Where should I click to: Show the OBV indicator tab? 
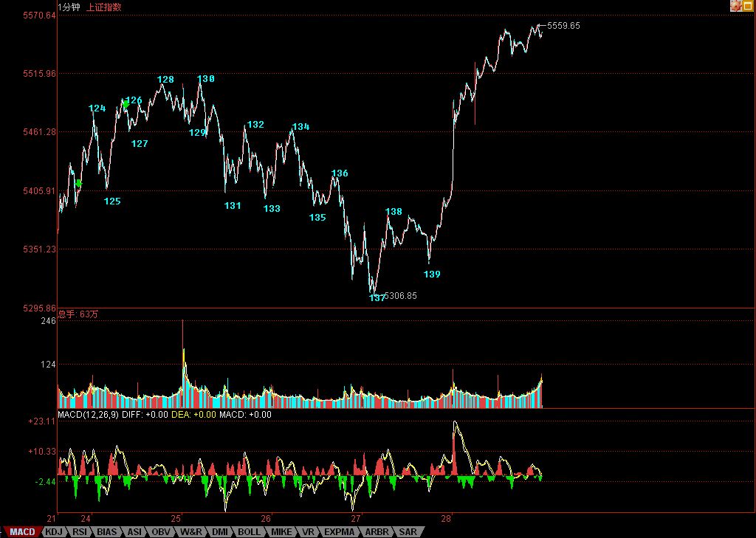160,531
